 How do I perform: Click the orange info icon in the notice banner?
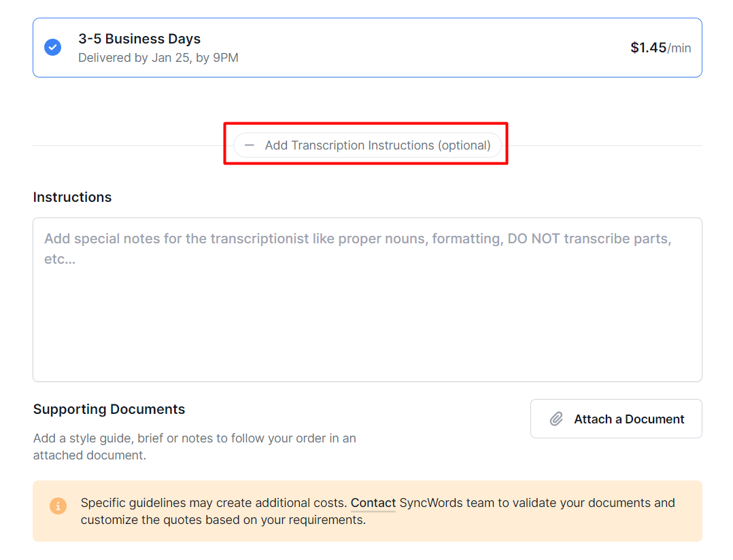click(x=58, y=506)
